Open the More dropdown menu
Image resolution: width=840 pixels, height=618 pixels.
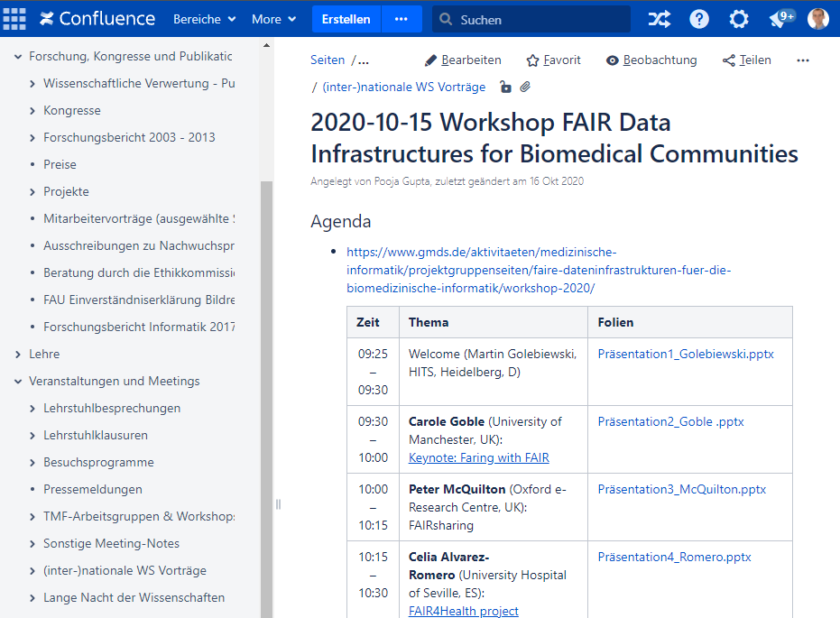273,19
